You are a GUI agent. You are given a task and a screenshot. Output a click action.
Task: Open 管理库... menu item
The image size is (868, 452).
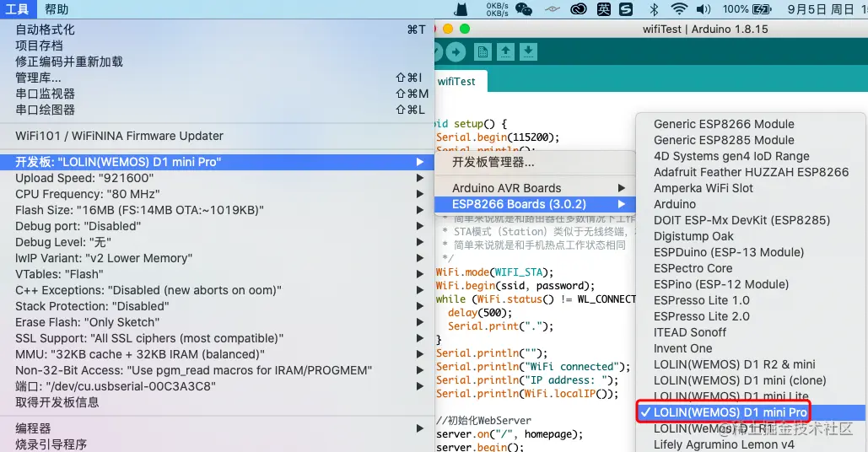[217, 78]
